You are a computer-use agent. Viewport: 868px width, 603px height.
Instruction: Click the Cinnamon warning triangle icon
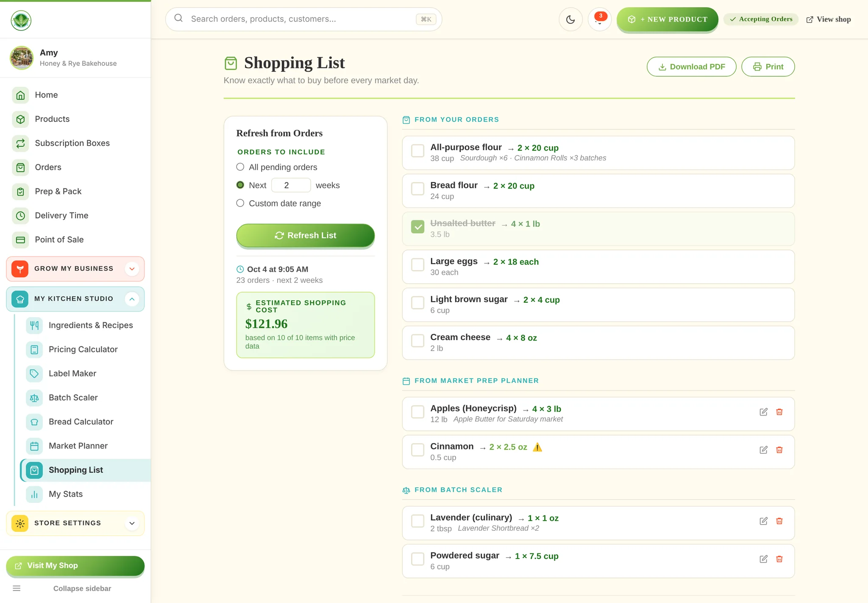(537, 447)
